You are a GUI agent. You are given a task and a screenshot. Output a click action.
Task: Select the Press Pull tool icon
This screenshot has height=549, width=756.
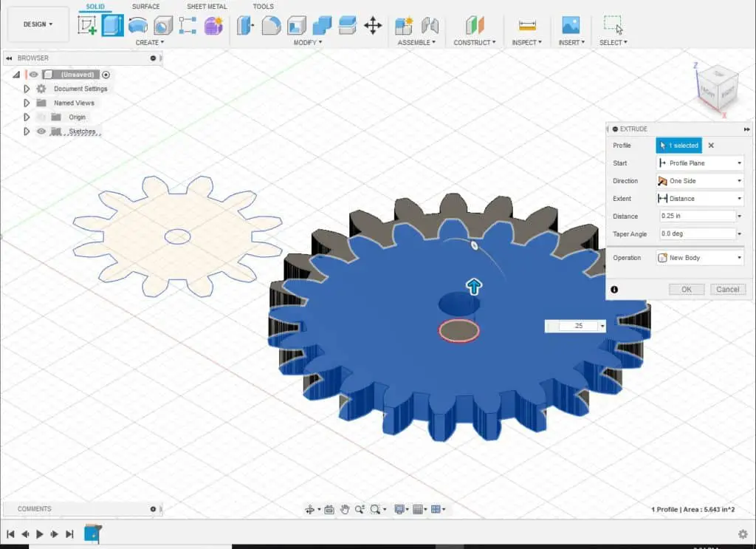(x=245, y=25)
